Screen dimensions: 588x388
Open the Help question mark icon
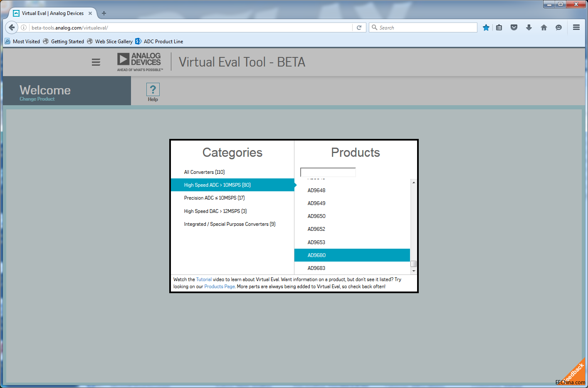(153, 90)
